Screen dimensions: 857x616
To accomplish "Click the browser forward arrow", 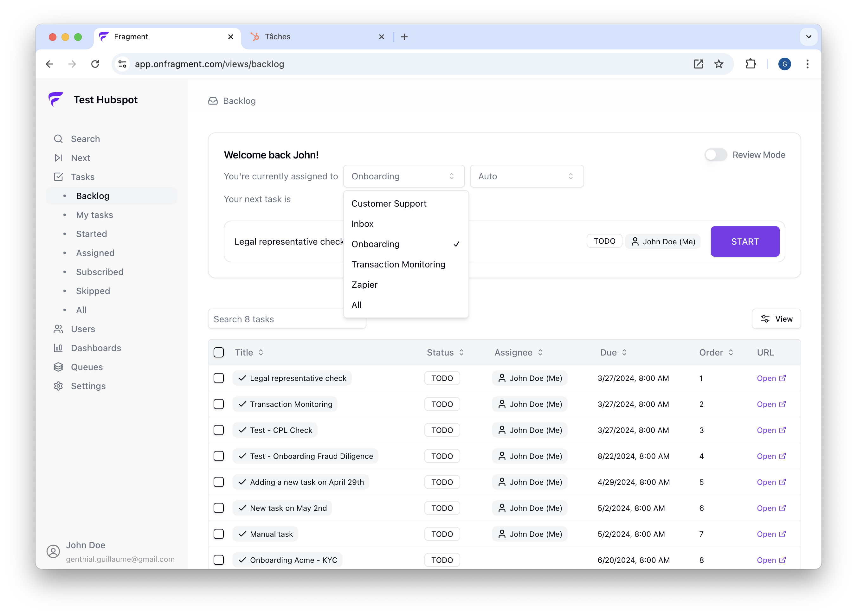I will (72, 64).
